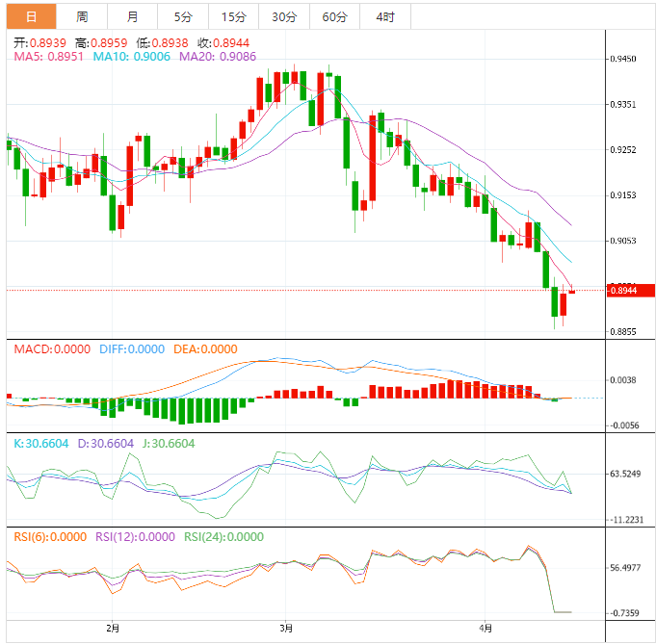Open the 4时 chart tab
Screen dimensions: 656x644
[x=384, y=16]
